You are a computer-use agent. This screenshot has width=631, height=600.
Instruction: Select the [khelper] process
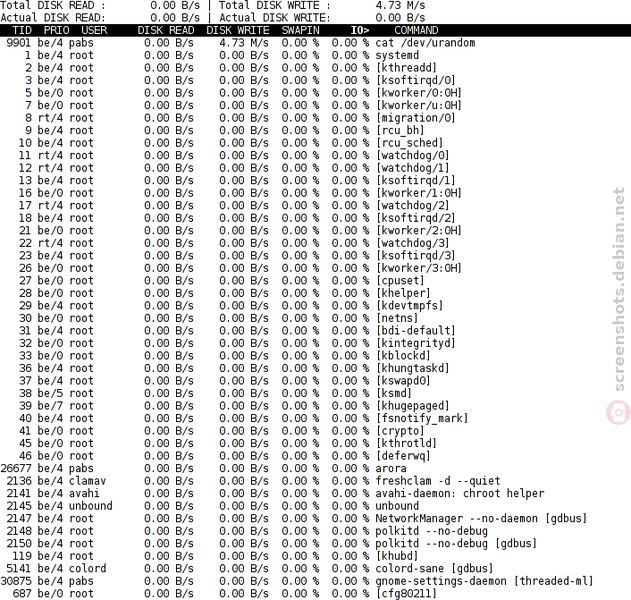coord(316,293)
